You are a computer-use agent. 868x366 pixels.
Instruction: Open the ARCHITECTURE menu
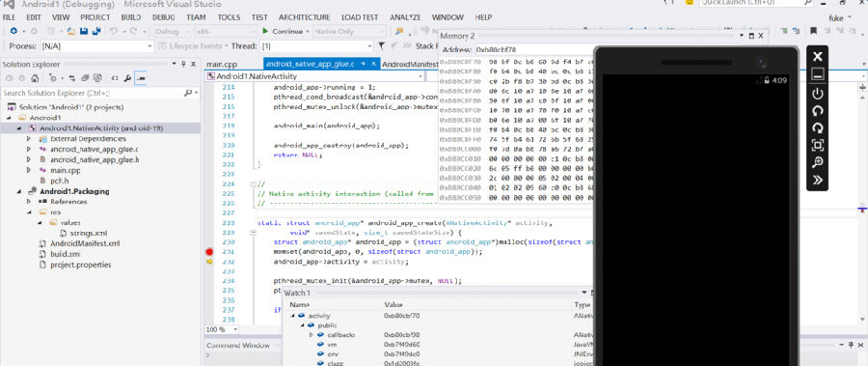(x=304, y=17)
